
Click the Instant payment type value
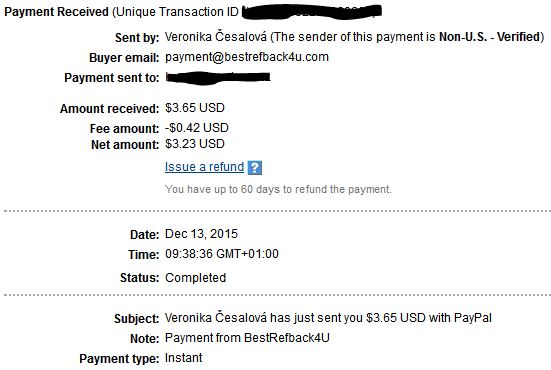click(x=183, y=358)
